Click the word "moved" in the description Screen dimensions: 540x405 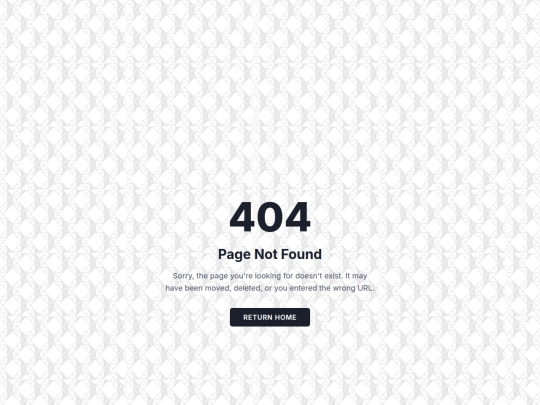coord(218,288)
